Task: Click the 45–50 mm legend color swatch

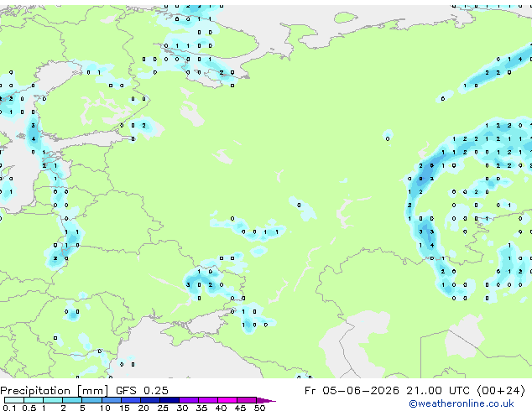Action: pos(247,400)
